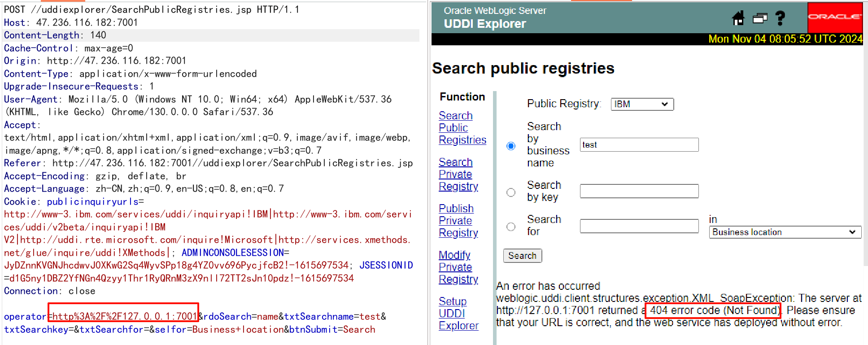This screenshot has height=345, width=868.
Task: Click the JSESSIONID cookie name
Action: tap(386, 266)
